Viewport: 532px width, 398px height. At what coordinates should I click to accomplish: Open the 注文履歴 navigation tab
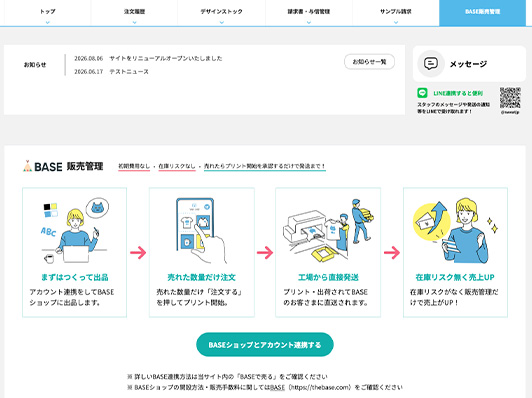pyautogui.click(x=134, y=13)
